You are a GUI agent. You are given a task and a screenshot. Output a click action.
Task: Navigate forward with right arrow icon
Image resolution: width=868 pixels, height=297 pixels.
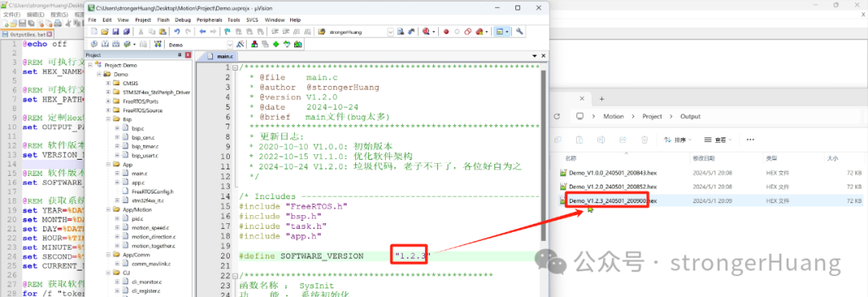pyautogui.click(x=213, y=31)
